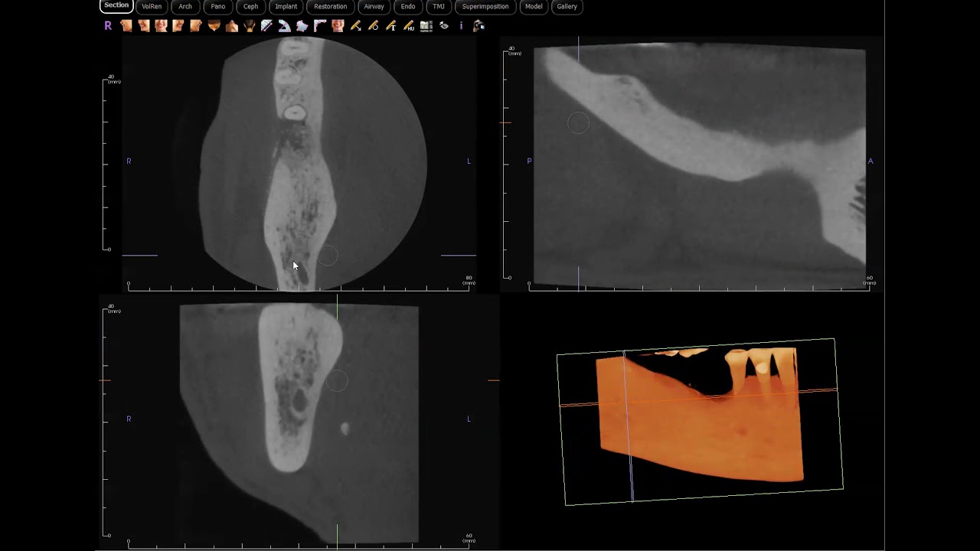
Task: Select the text annotation pencil tool
Action: (391, 25)
